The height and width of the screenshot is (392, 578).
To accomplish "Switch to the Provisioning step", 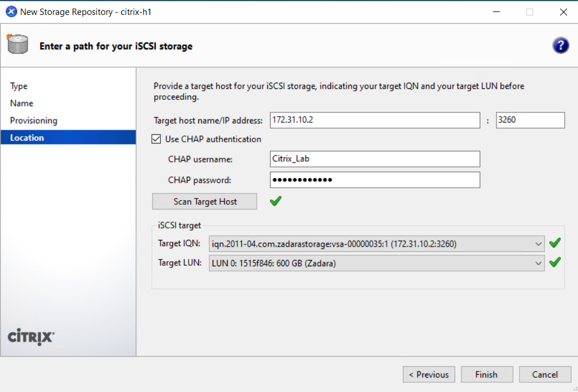I will pos(33,121).
